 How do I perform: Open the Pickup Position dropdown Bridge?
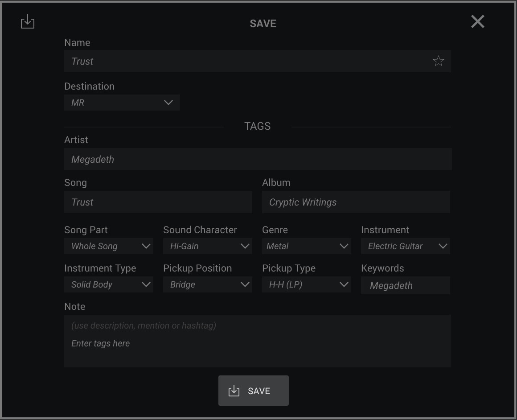[x=208, y=284]
